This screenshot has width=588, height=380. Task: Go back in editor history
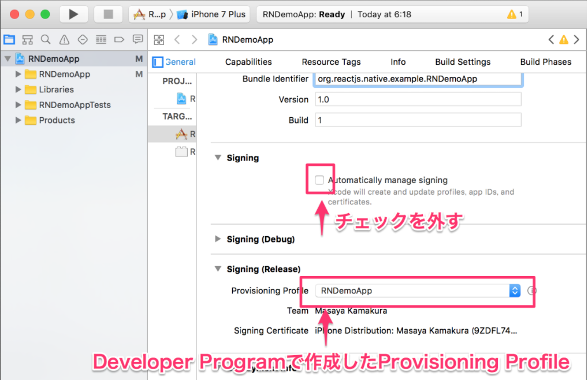[x=177, y=39]
